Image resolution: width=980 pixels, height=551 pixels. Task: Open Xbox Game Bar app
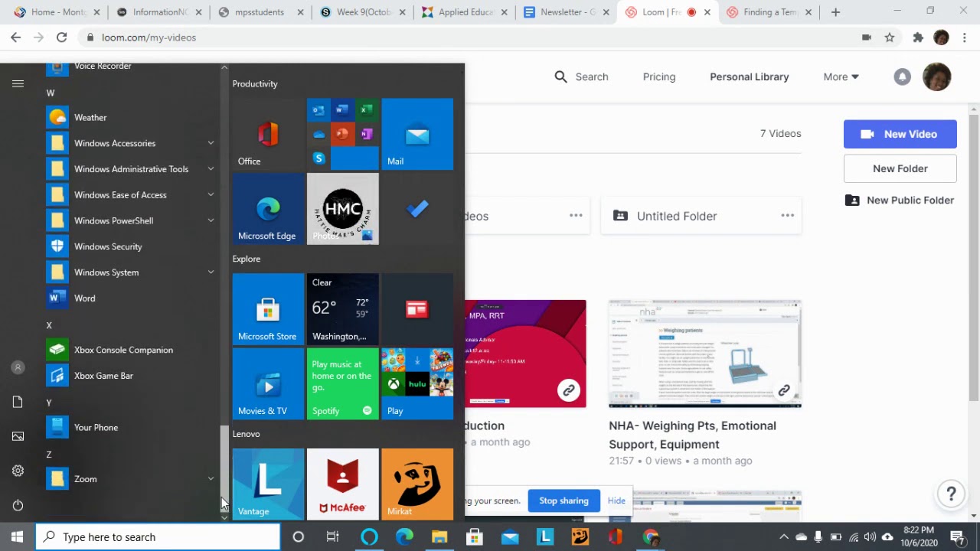pyautogui.click(x=130, y=376)
